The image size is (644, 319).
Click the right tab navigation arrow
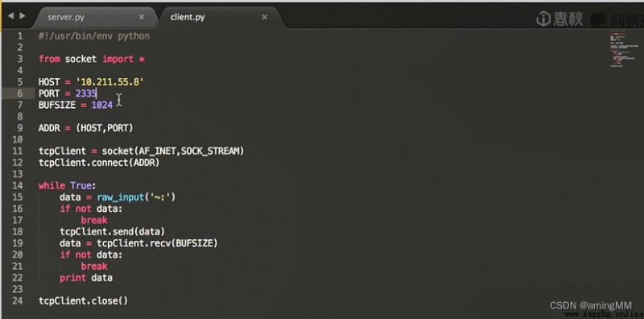point(23,16)
